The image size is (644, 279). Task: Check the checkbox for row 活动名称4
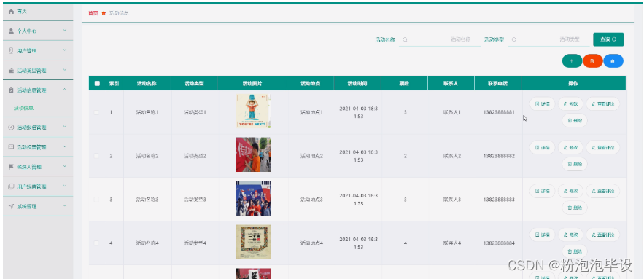pos(96,243)
